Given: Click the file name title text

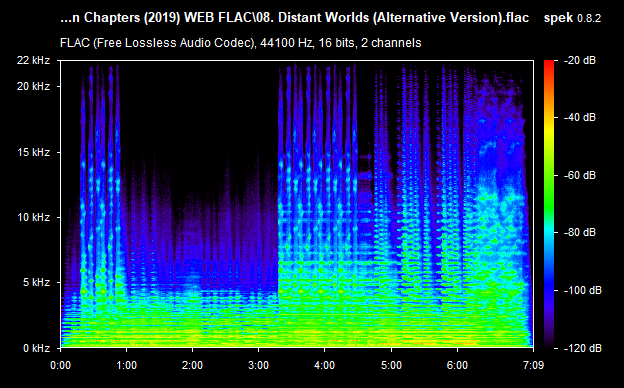Looking at the screenshot, I should click(294, 18).
